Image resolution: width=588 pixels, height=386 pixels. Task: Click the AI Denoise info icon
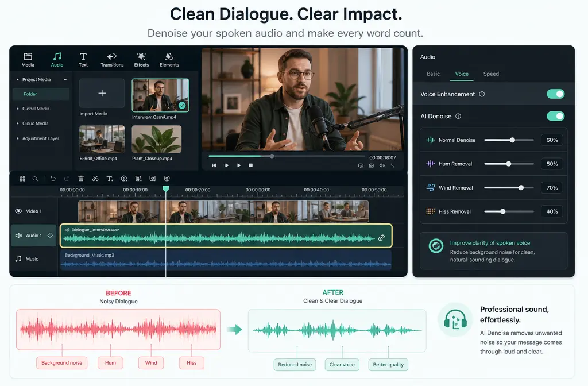[458, 116]
